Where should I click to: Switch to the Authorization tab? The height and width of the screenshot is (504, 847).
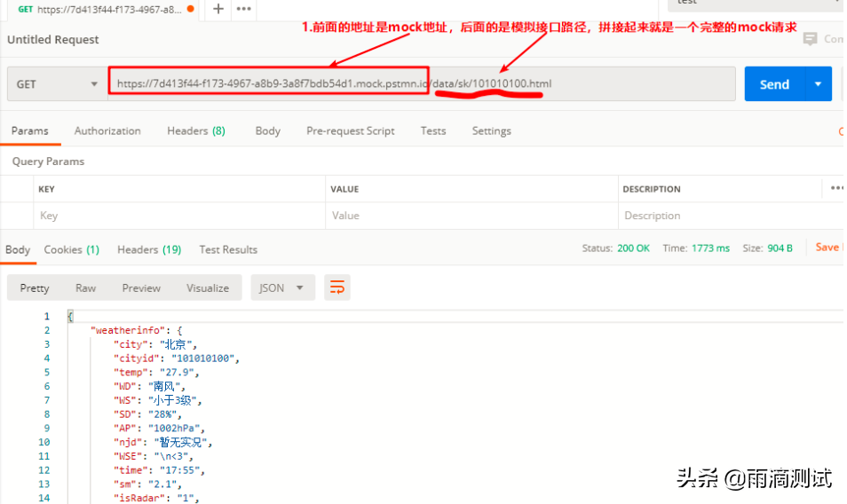(x=107, y=130)
